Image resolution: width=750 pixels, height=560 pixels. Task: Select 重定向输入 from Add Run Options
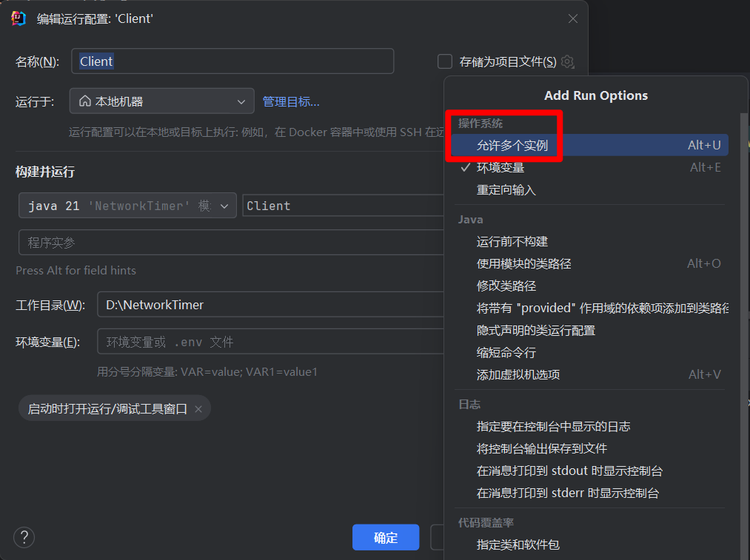506,190
